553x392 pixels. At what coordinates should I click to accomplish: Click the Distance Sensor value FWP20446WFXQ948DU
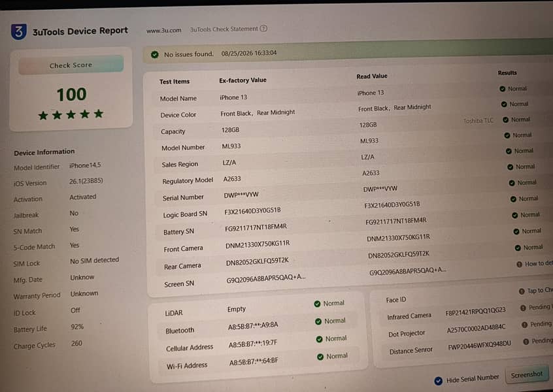coord(479,345)
